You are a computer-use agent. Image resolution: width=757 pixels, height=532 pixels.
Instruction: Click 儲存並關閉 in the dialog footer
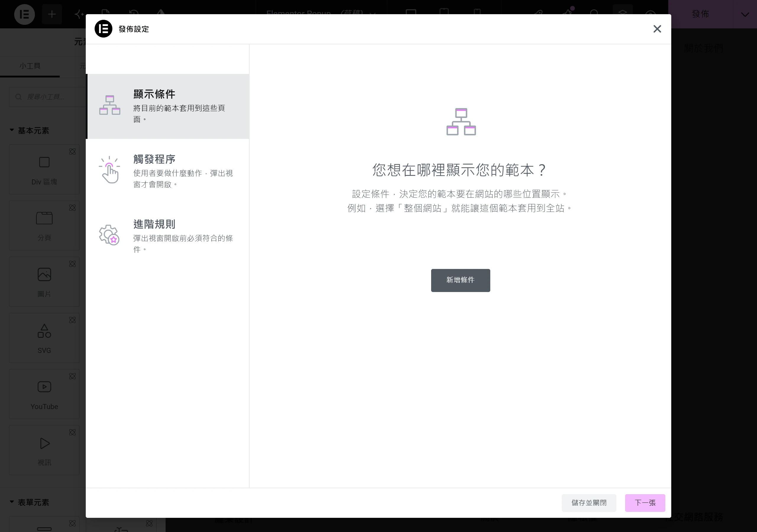[x=589, y=503]
